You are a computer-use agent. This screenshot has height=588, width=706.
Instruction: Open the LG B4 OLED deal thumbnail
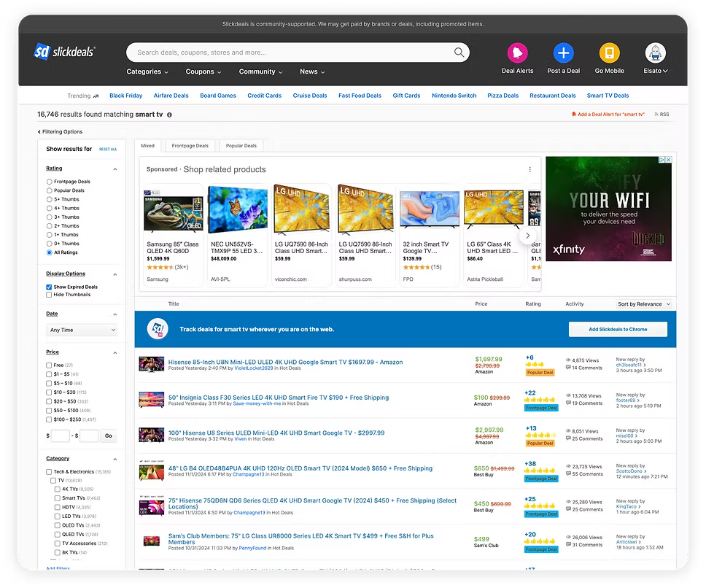pos(151,471)
